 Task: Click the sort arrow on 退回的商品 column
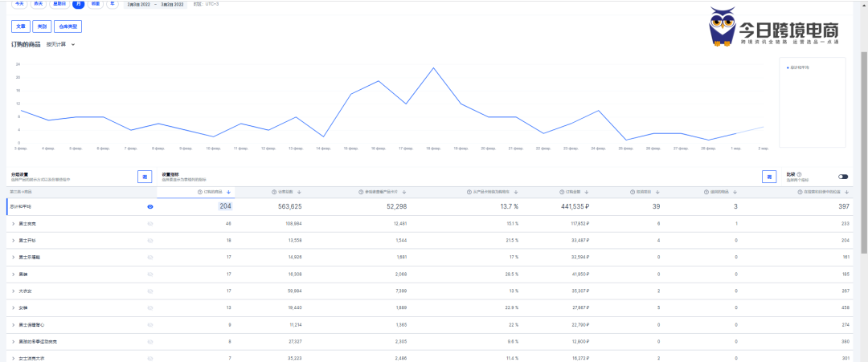point(735,193)
